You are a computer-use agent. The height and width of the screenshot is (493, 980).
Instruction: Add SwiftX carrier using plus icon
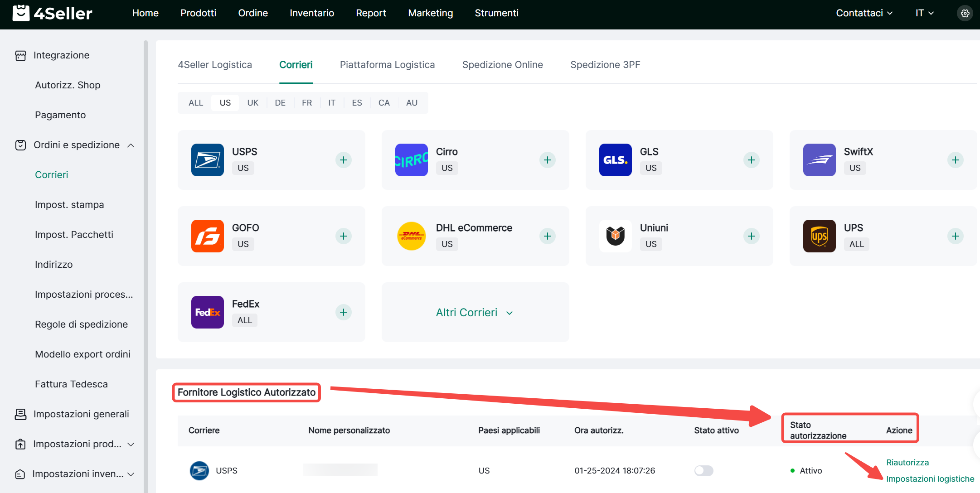[x=956, y=160]
